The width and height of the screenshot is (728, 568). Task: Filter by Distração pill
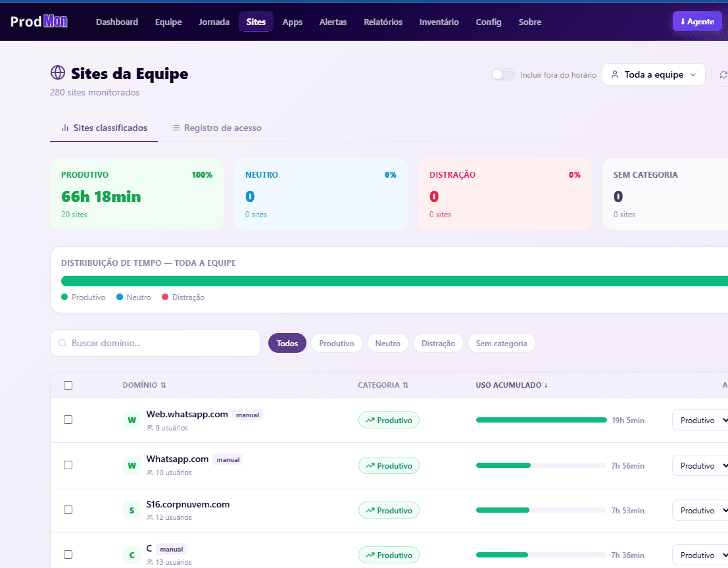[438, 343]
